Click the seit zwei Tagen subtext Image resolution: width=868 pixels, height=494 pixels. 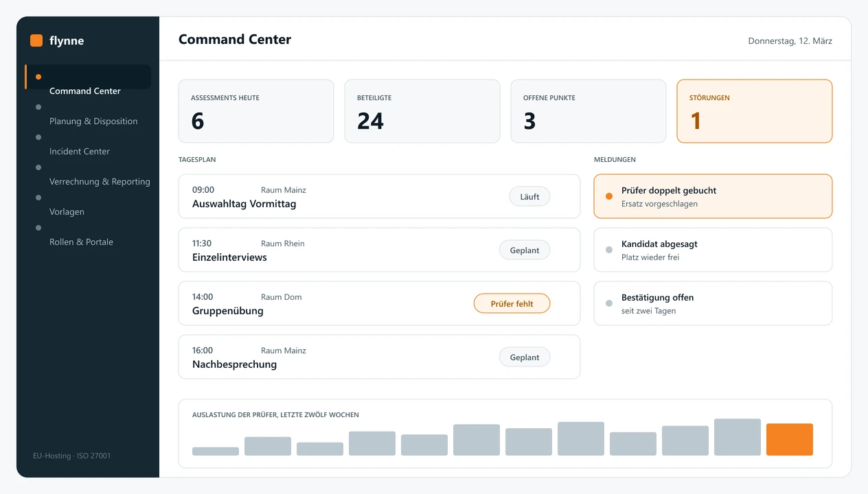pyautogui.click(x=649, y=311)
